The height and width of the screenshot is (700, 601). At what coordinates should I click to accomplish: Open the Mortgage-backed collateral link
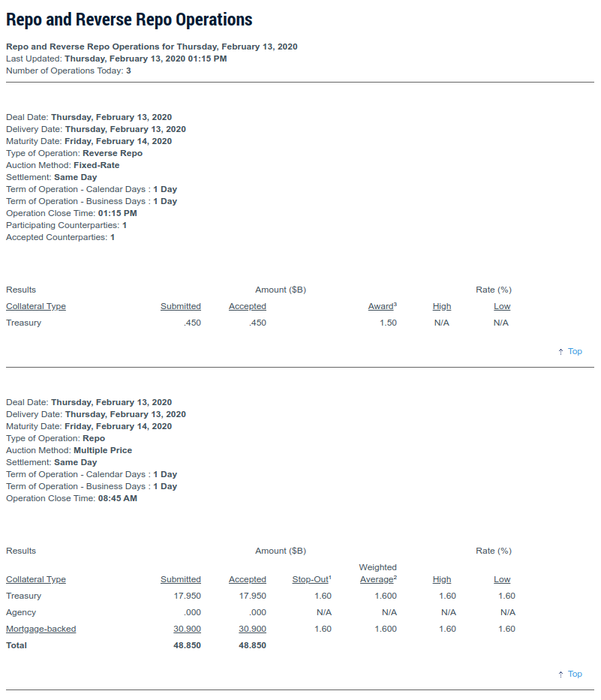tap(41, 629)
